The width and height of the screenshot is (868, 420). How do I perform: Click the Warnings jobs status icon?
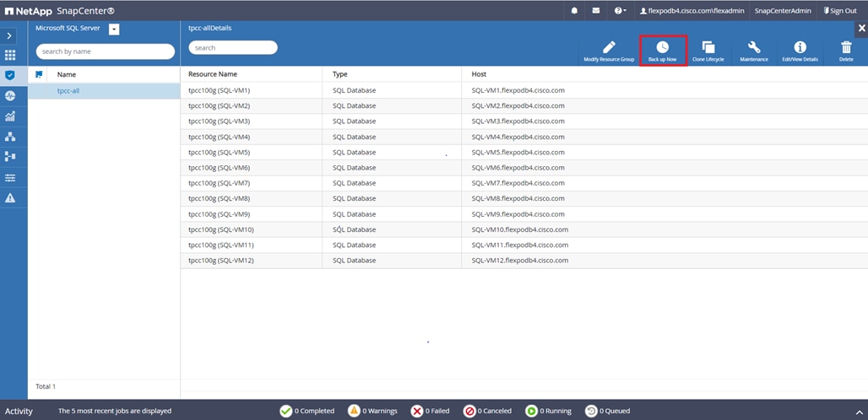click(x=354, y=411)
